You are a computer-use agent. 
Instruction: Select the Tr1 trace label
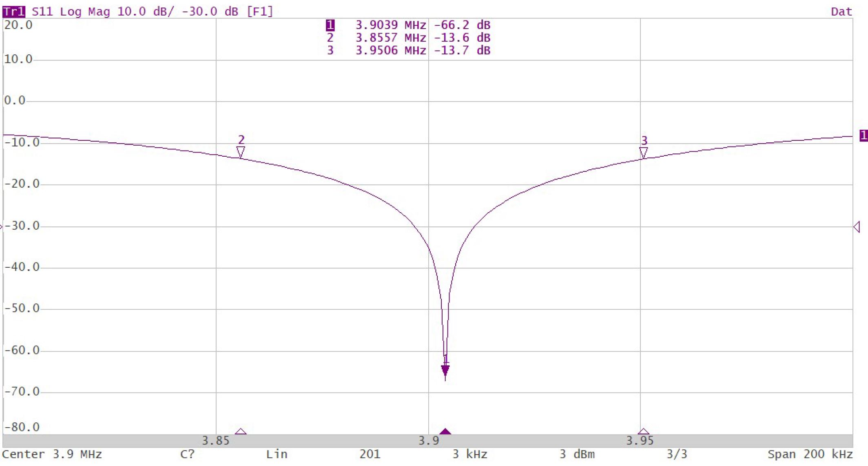[x=14, y=11]
